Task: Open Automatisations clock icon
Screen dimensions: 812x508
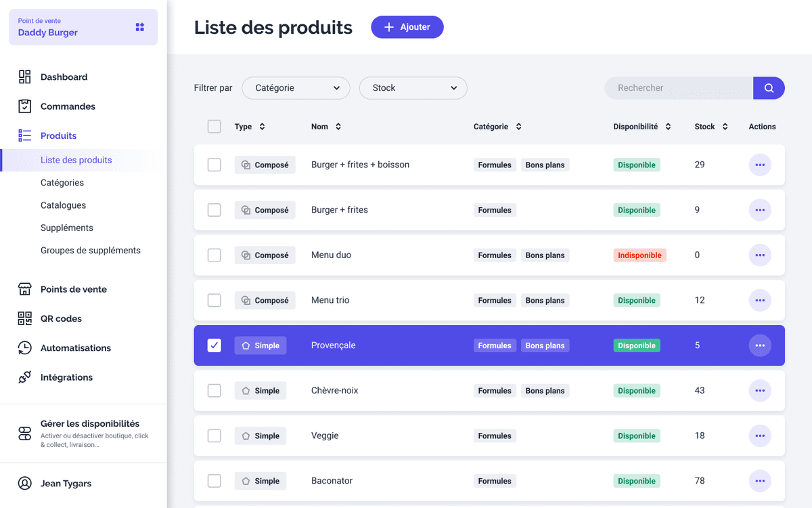Action: pos(25,348)
